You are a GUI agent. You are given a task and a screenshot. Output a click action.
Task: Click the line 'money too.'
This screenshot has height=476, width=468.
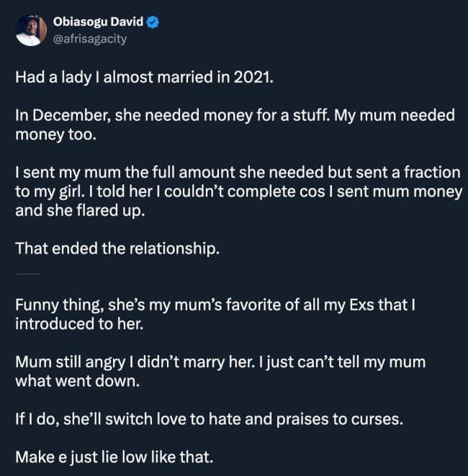55,134
